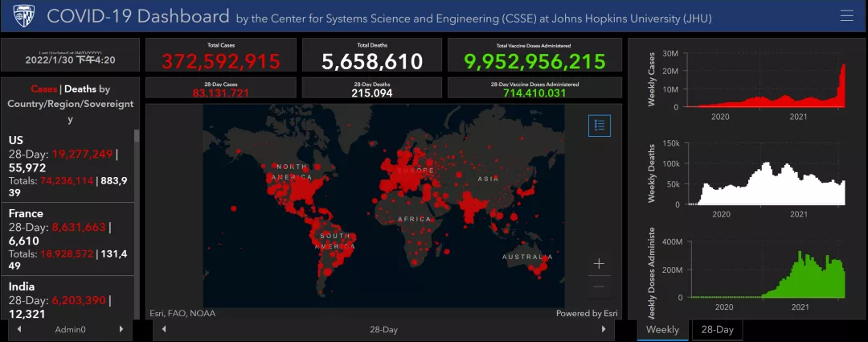This screenshot has height=342, width=868.
Task: Click Total Cases value 372,592,915
Action: (x=221, y=61)
